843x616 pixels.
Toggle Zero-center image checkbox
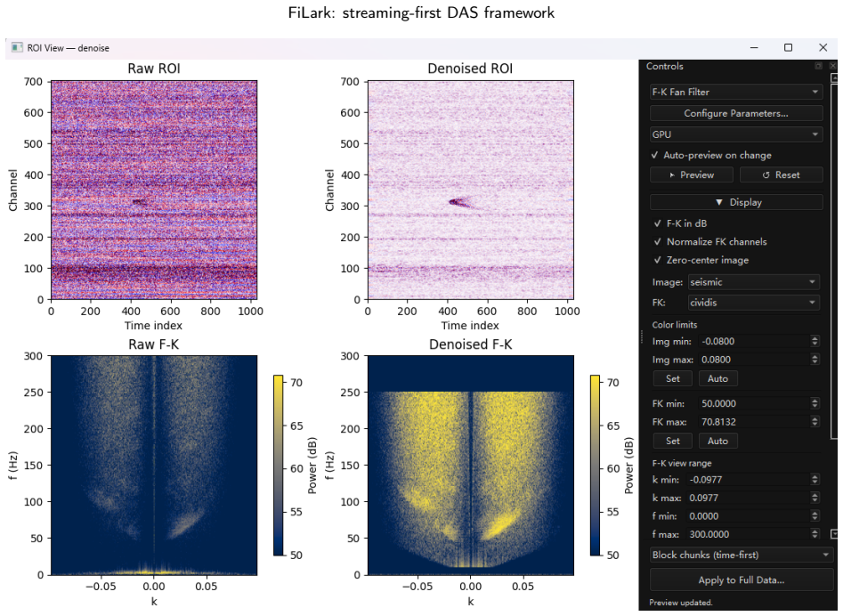click(701, 260)
